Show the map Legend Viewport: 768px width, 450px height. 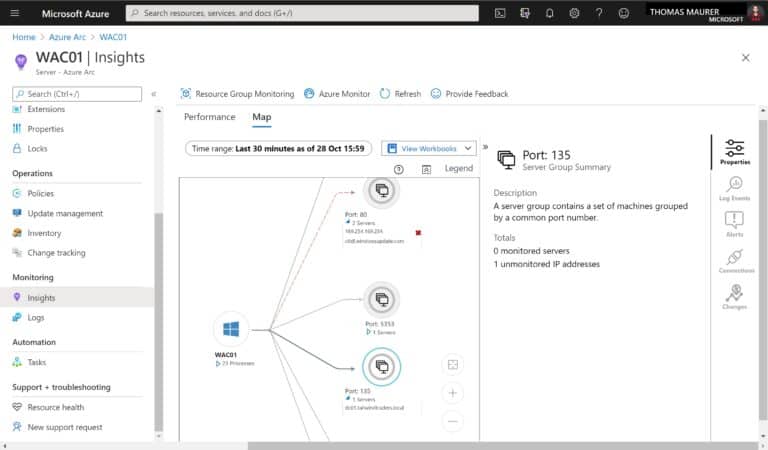tap(458, 168)
